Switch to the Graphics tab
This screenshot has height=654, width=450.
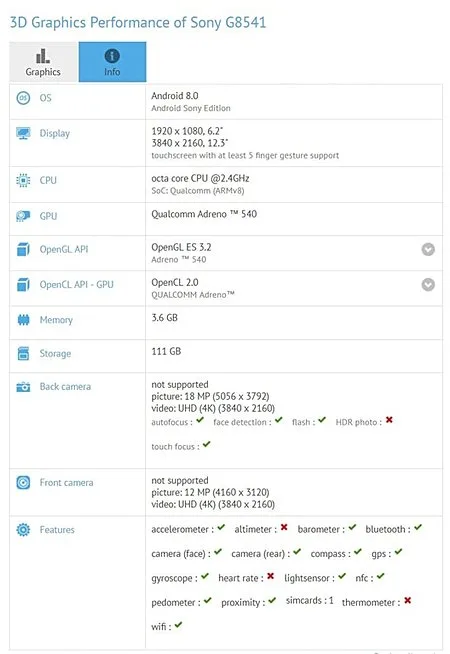tap(43, 62)
